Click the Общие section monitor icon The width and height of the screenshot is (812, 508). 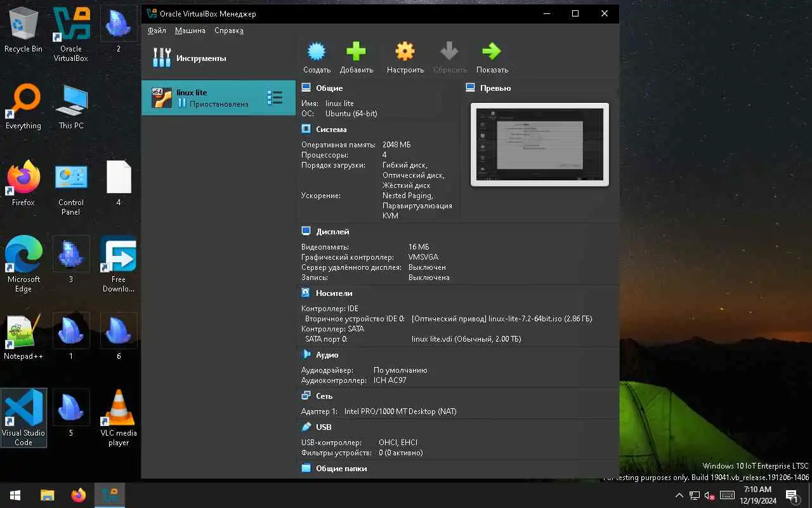[x=306, y=88]
